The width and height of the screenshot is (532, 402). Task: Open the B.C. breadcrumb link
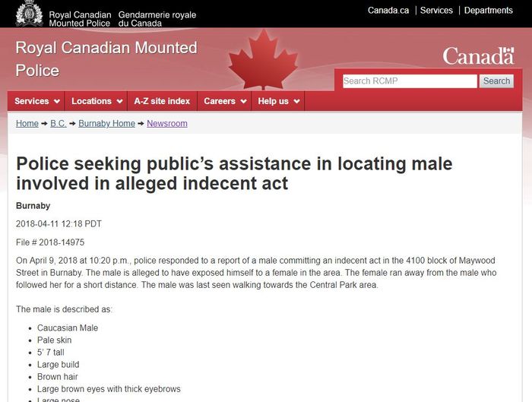pos(59,123)
